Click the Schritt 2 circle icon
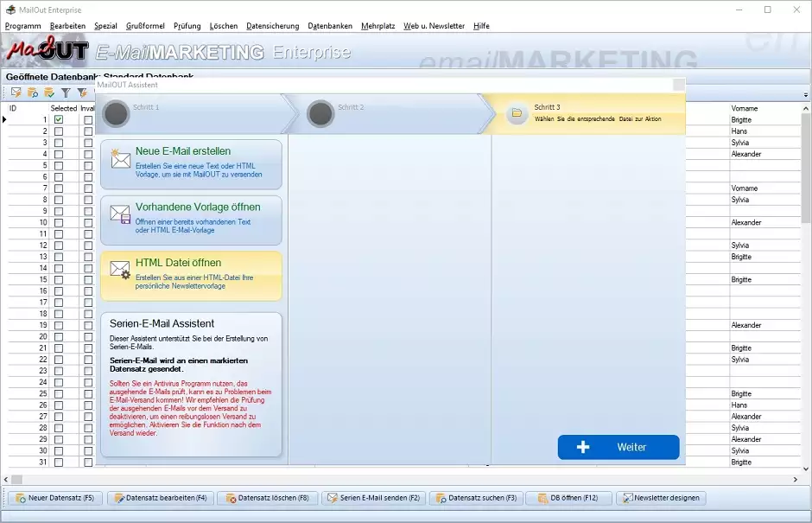The image size is (812, 523). click(320, 113)
